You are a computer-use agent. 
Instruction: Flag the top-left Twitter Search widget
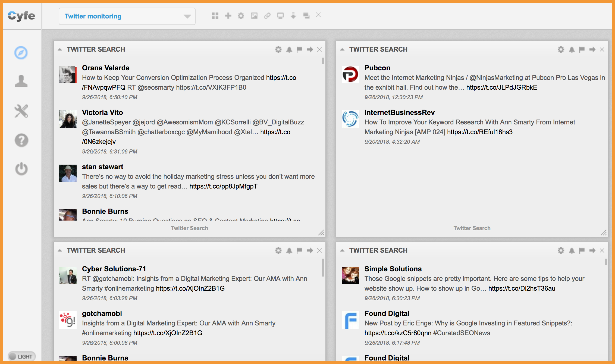pyautogui.click(x=299, y=49)
